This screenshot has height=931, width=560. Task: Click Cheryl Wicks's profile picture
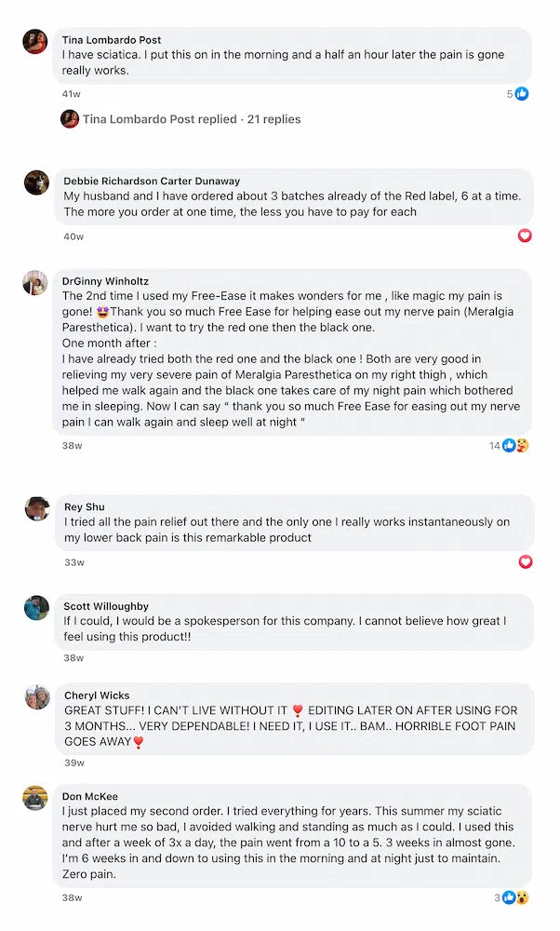[36, 697]
